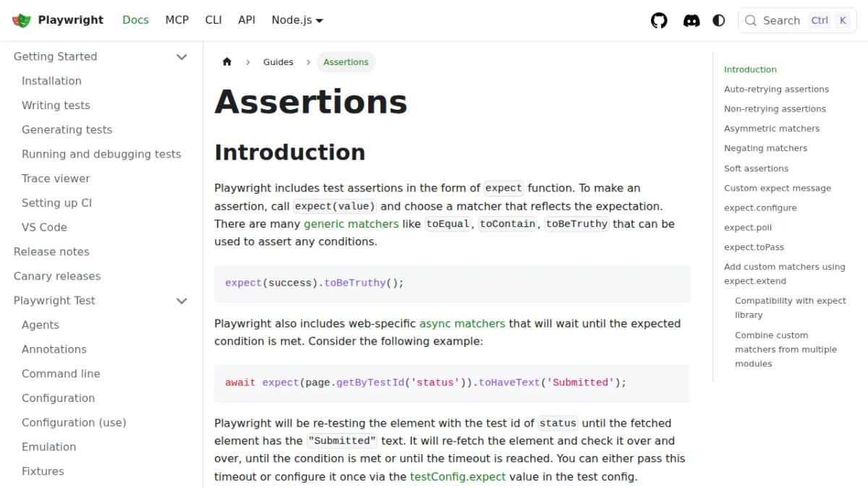The width and height of the screenshot is (868, 488).
Task: Open Configuration (use) page
Action: (74, 423)
